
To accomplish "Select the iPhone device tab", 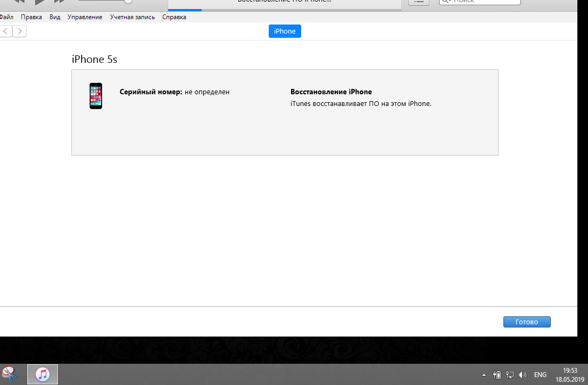I will (285, 31).
